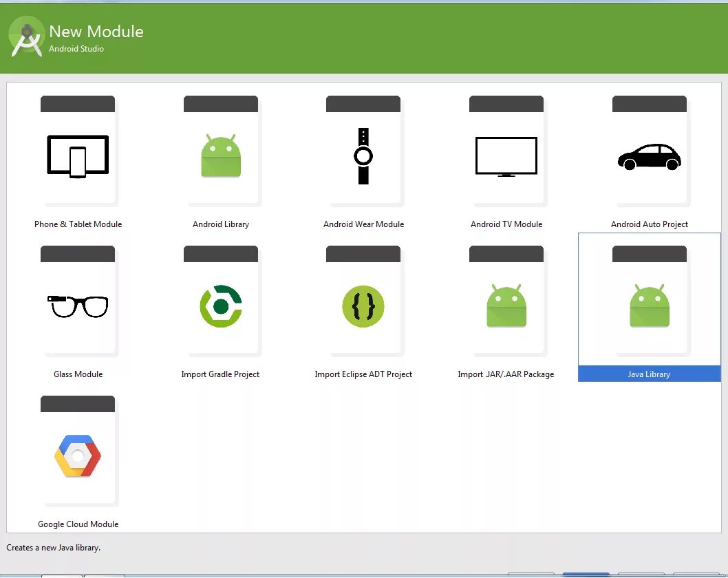Click the 'Android Library' label
Screen dimensions: 728x578
click(221, 224)
